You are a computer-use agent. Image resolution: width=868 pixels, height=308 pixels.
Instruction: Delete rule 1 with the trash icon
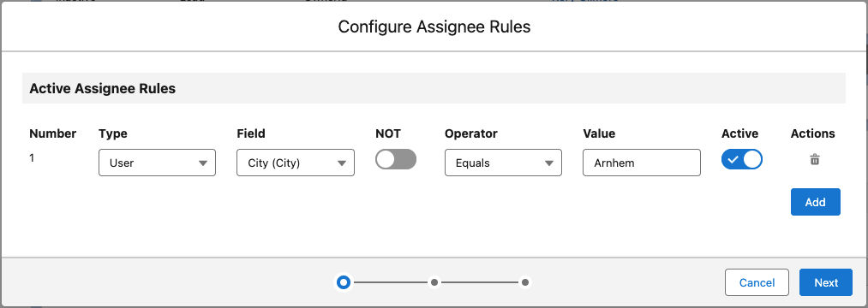tap(815, 160)
